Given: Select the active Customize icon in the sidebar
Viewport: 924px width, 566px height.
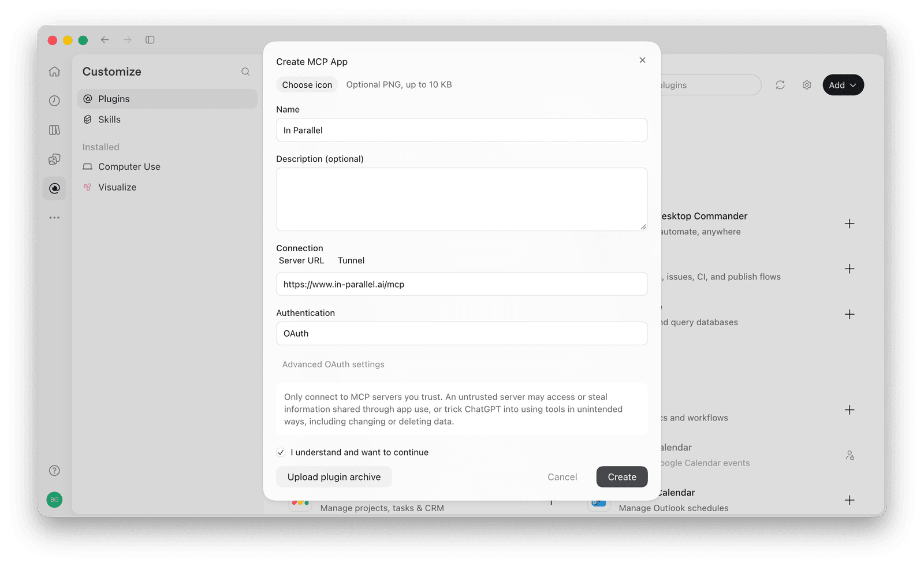Looking at the screenshot, I should (54, 188).
